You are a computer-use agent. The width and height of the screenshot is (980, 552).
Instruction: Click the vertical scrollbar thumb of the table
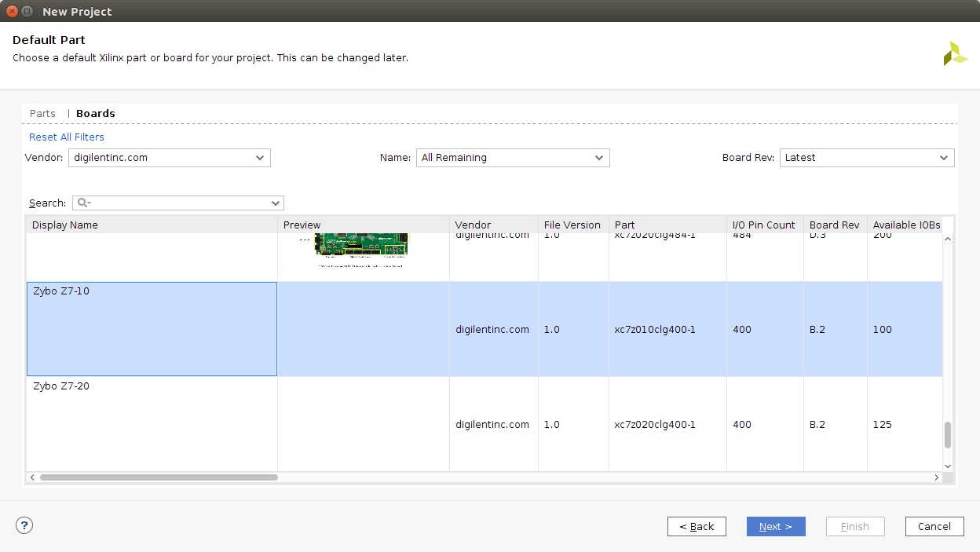(948, 434)
